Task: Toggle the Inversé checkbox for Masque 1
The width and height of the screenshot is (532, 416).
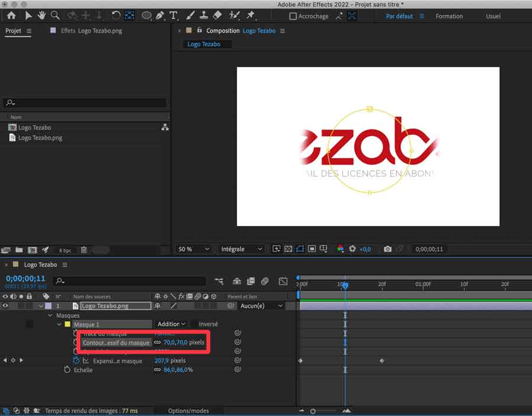Action: (x=194, y=324)
